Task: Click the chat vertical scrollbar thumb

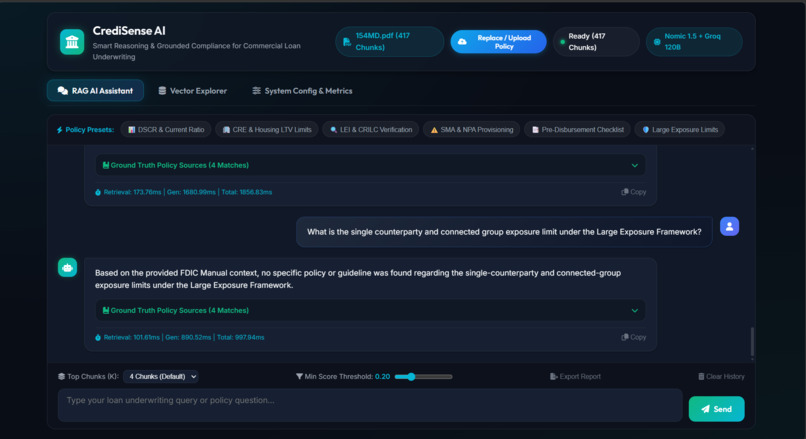Action: (x=752, y=341)
